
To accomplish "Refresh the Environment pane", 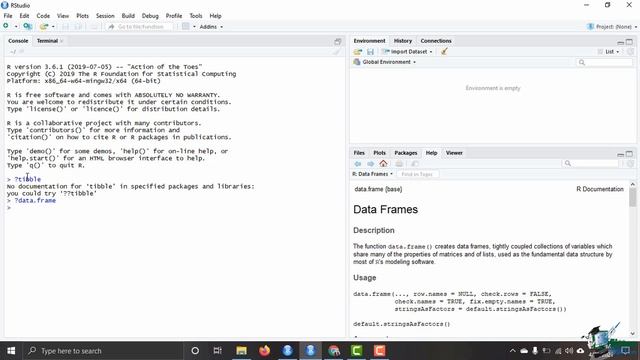I will (630, 52).
